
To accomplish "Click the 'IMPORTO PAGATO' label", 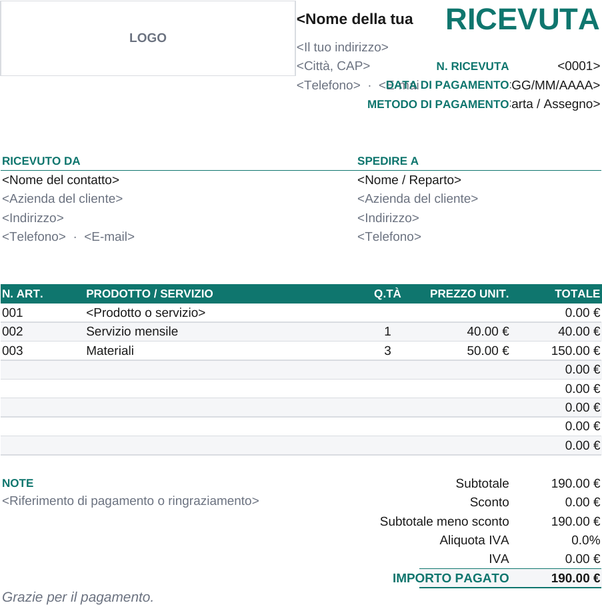I will tap(451, 578).
